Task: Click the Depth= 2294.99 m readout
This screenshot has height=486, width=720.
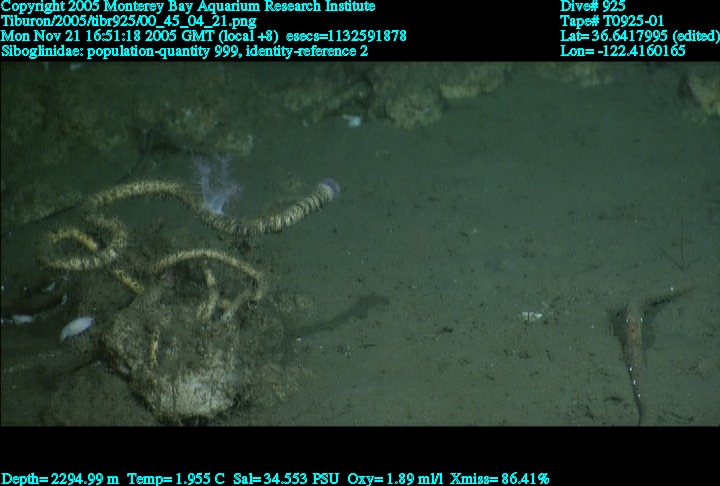Action: (x=60, y=479)
